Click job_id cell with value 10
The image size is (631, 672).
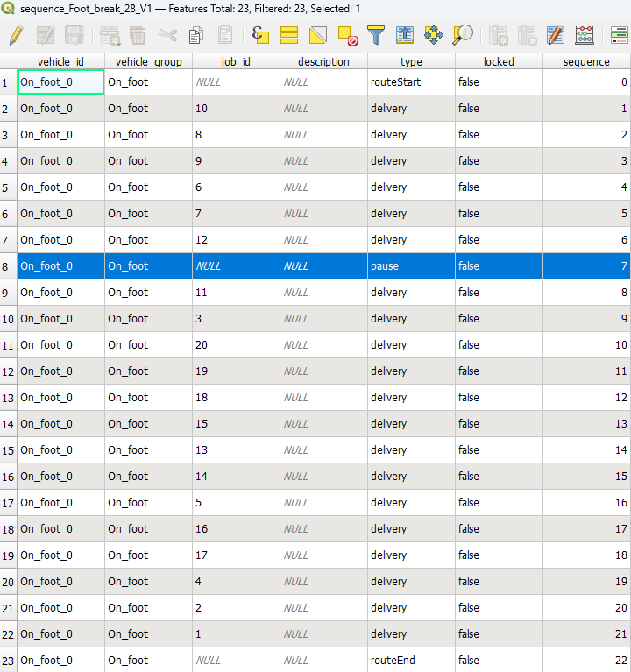tap(236, 109)
